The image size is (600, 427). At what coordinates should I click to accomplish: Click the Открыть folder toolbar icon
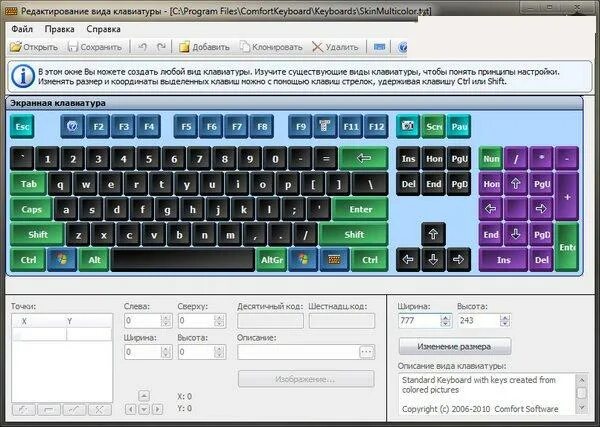[16, 47]
